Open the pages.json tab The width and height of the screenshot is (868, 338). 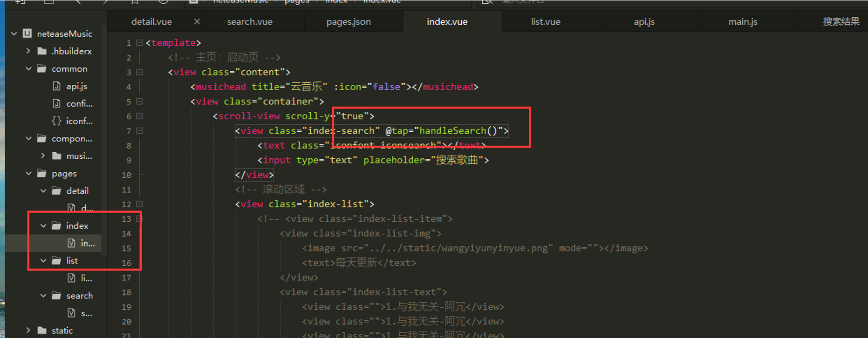click(349, 22)
